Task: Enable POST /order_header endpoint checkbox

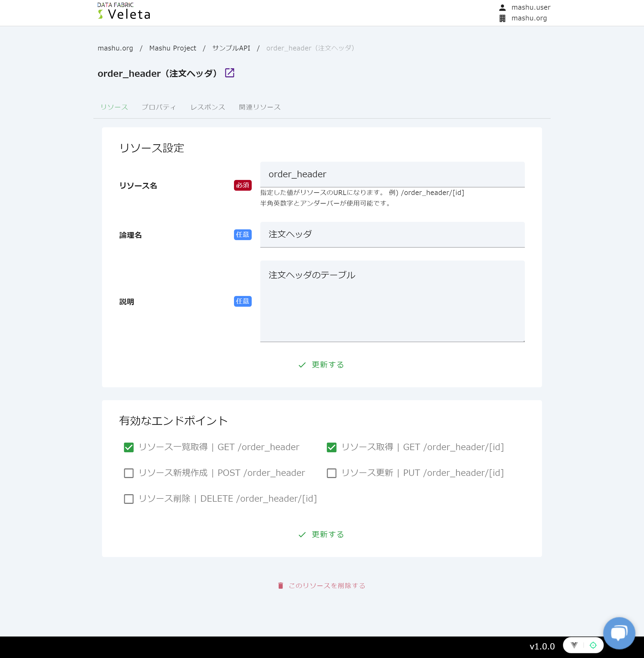Action: (x=129, y=473)
